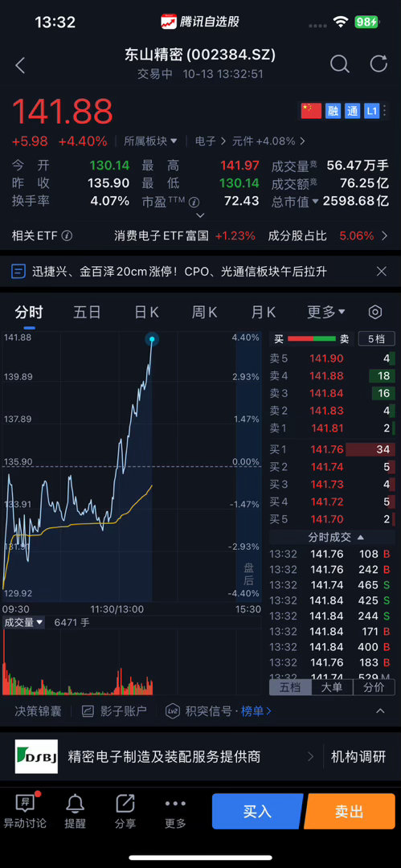
Task: Open chart settings hexagon icon
Action: (x=375, y=312)
